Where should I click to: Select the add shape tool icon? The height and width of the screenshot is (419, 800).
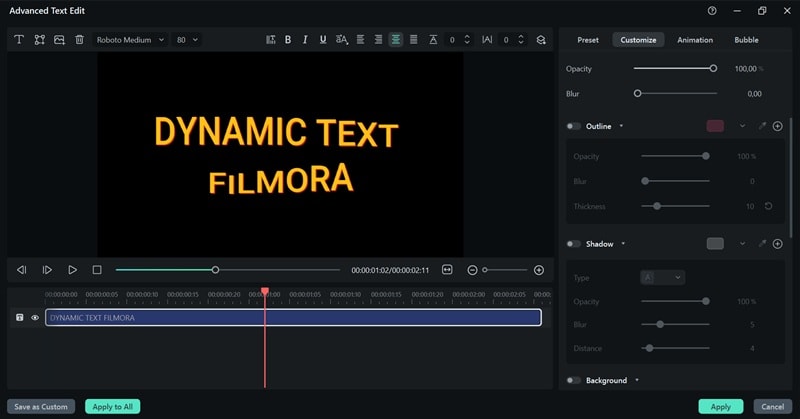(39, 40)
